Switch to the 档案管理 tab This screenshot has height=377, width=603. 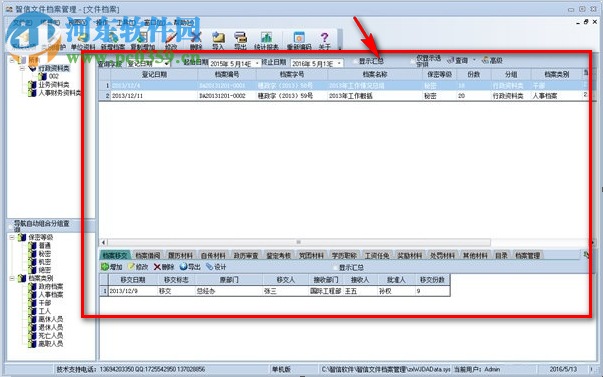(x=528, y=255)
